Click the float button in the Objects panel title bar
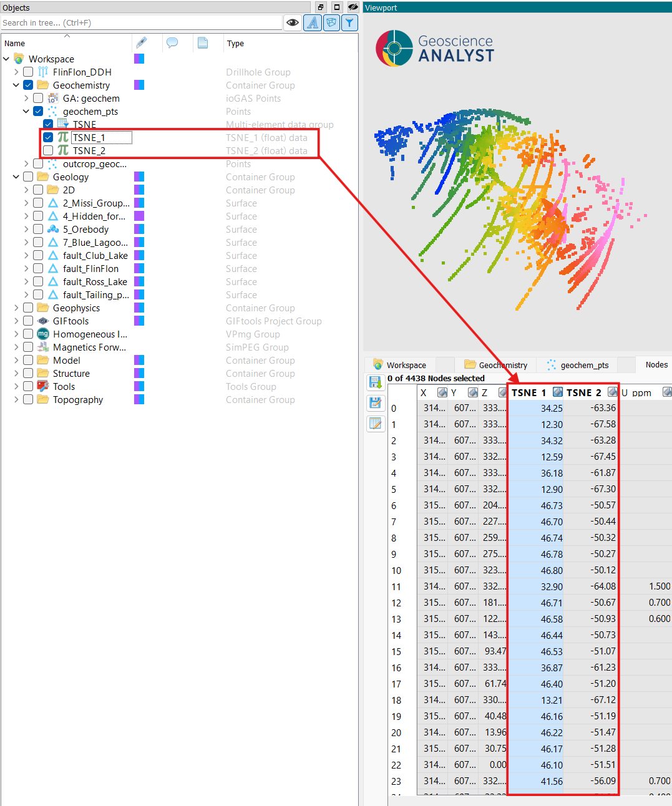The image size is (672, 806). pos(321,7)
